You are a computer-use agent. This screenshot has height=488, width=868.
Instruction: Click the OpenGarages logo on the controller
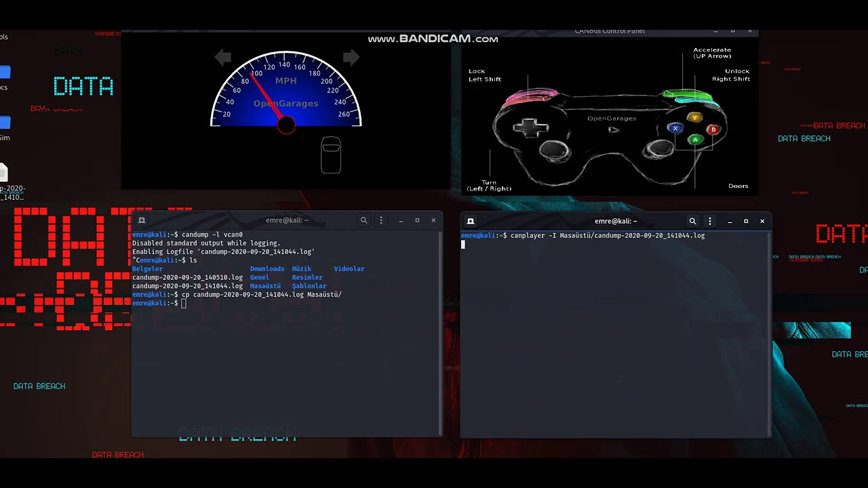click(612, 119)
